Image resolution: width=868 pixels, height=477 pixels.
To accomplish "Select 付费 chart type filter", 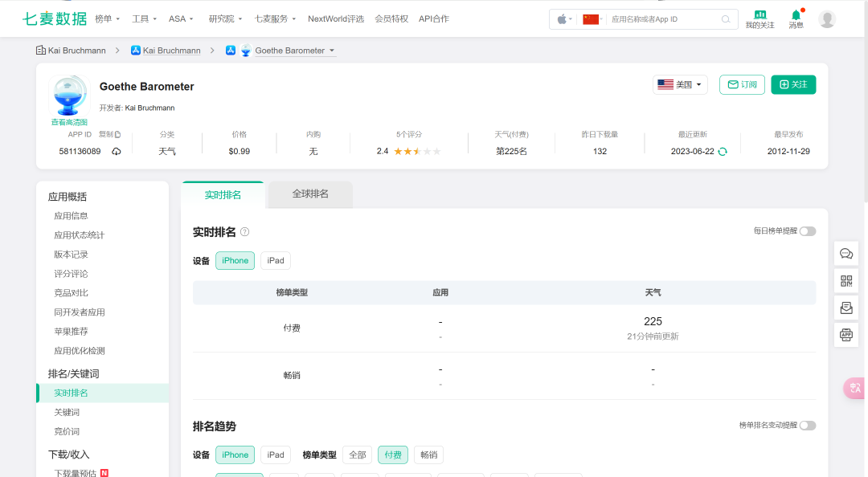I will (393, 455).
